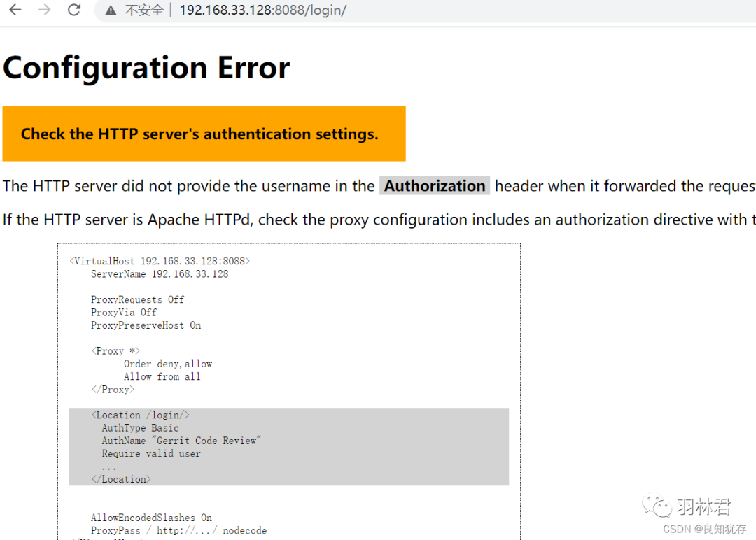The image size is (756, 540).
Task: Click the ServerName 192.168.33.128 line
Action: pyautogui.click(x=160, y=274)
